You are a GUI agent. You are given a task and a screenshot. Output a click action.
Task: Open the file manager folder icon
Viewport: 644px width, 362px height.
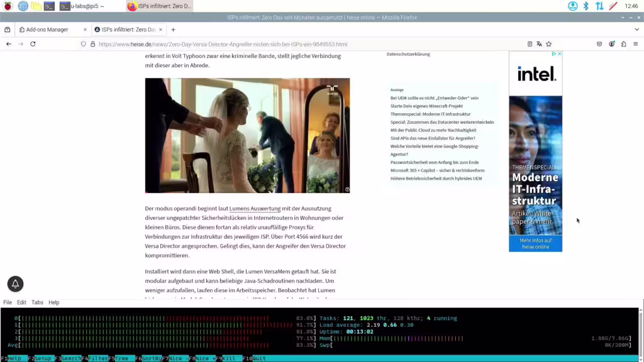pyautogui.click(x=36, y=6)
